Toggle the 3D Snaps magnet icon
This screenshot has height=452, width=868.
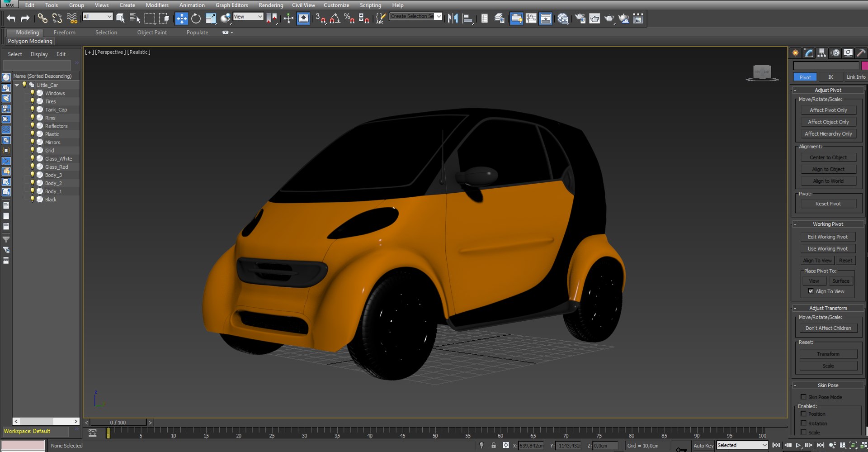pyautogui.click(x=321, y=18)
